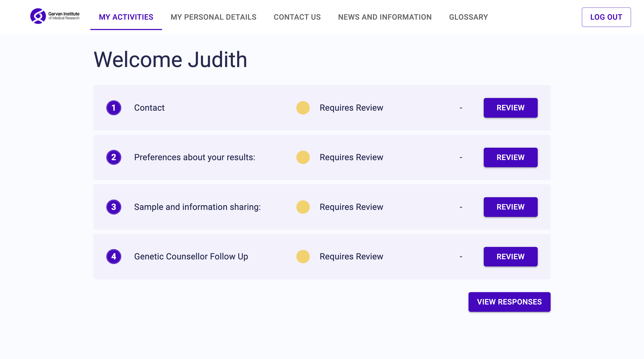Go to Contact Us page

pyautogui.click(x=297, y=17)
